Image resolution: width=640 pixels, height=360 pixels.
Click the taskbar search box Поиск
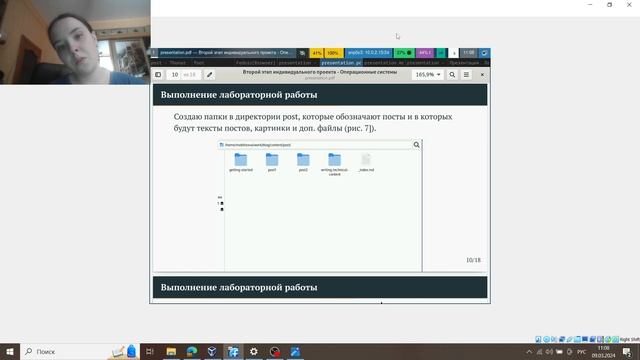pyautogui.click(x=80, y=351)
